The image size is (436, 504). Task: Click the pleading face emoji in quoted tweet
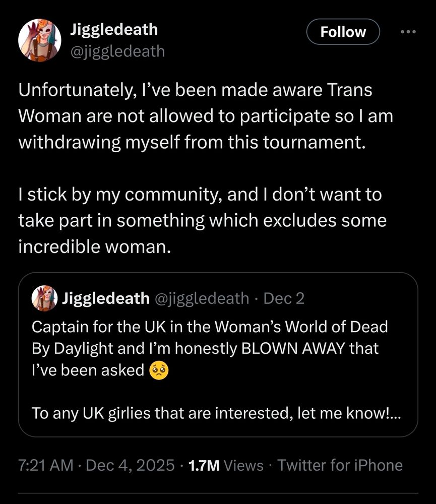[x=159, y=370]
